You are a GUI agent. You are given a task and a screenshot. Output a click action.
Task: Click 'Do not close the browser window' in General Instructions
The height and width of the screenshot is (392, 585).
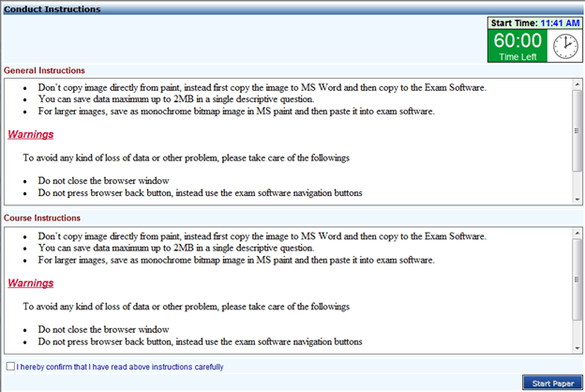[103, 179]
